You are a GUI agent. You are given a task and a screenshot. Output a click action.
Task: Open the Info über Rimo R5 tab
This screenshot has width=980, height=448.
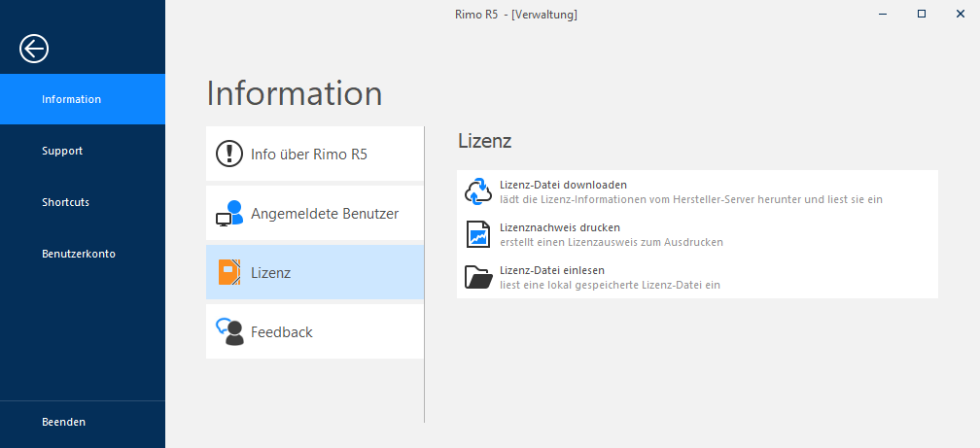(x=315, y=154)
